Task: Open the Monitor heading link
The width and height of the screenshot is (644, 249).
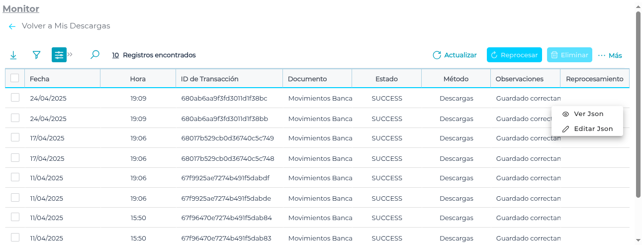Action: tap(21, 9)
